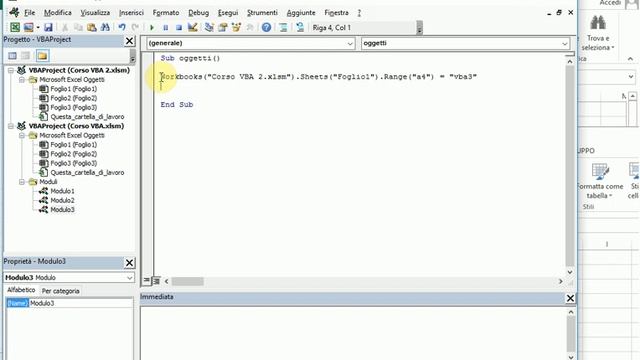The height and width of the screenshot is (360, 640).
Task: Click the code window horizontal scrollbar thumb
Action: pyautogui.click(x=187, y=281)
